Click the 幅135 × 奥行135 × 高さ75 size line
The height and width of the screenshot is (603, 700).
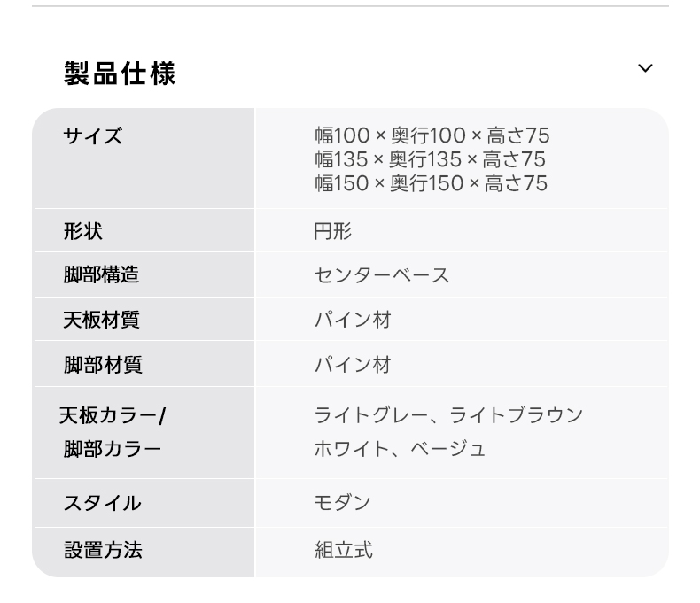430,159
